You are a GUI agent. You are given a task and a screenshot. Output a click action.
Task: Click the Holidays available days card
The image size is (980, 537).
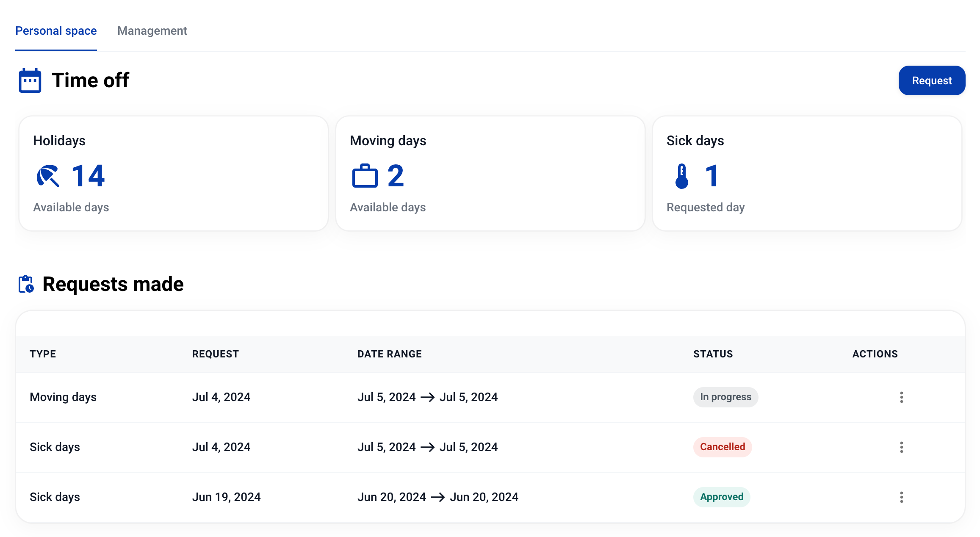[x=174, y=174]
